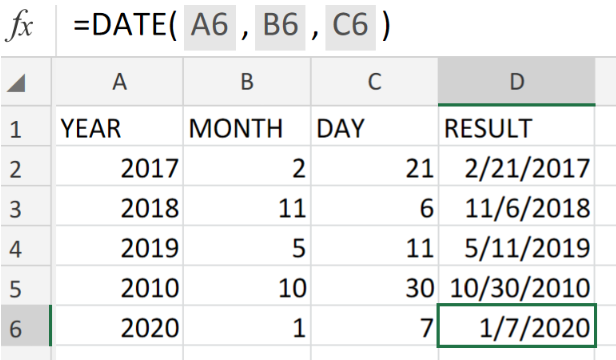Select column A header
616x360 pixels.
point(119,82)
